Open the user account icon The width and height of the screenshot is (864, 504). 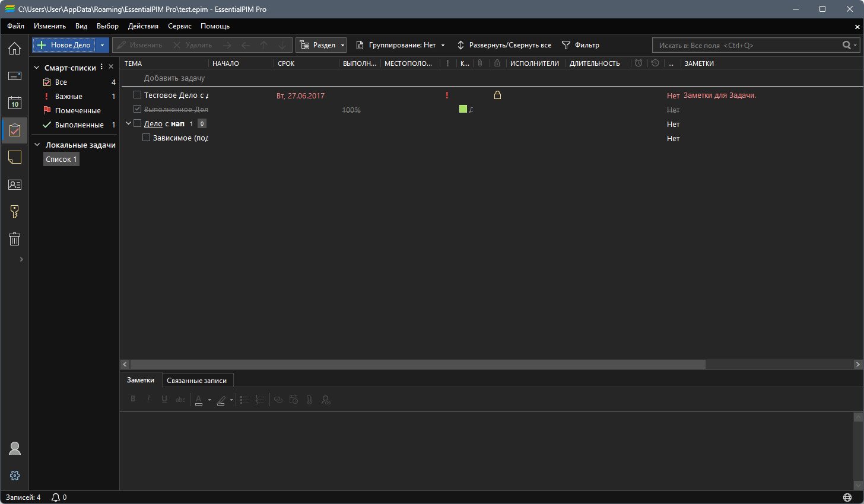(x=15, y=448)
